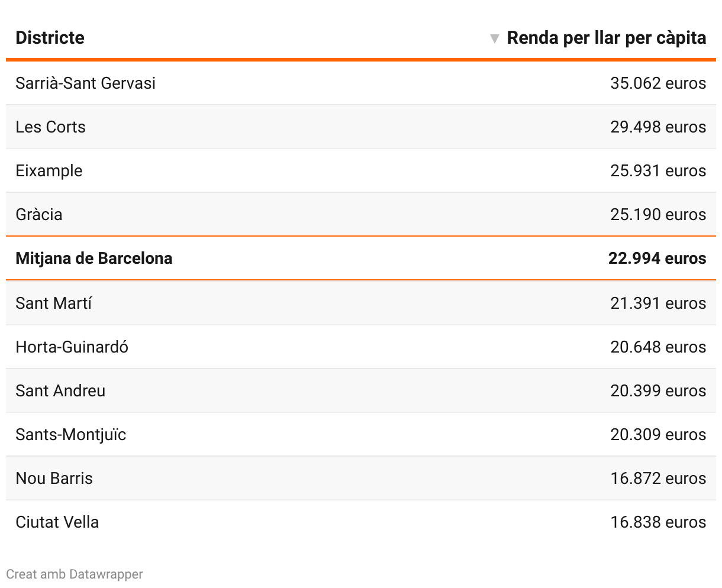Click the sort arrow beside Renda per llar

(x=495, y=39)
